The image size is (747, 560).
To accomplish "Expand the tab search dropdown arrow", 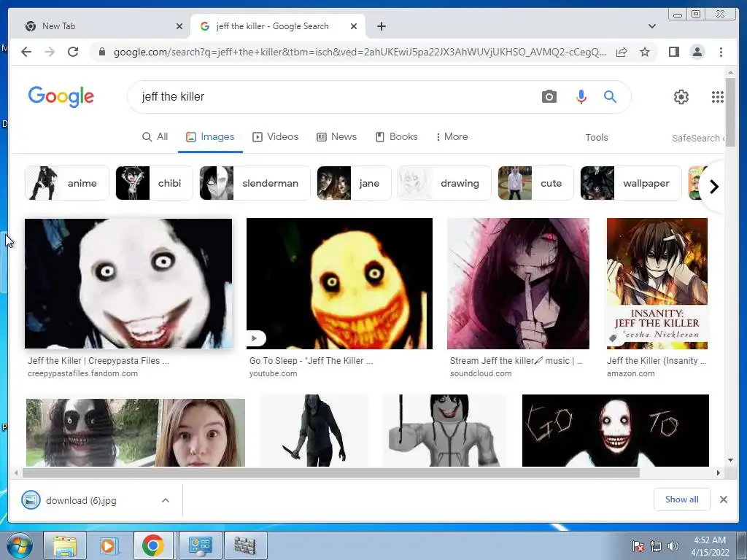I will pyautogui.click(x=651, y=26).
